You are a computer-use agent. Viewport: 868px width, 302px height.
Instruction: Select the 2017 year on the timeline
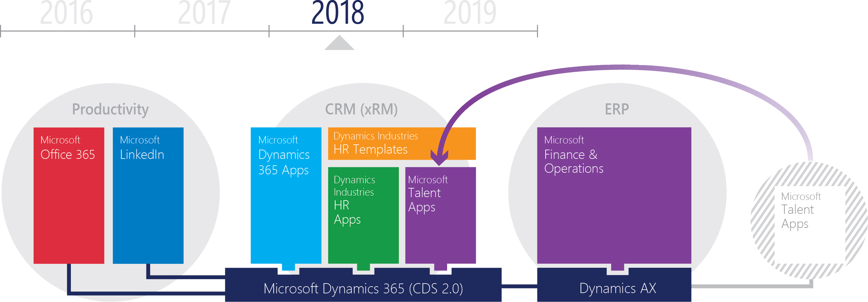click(204, 13)
